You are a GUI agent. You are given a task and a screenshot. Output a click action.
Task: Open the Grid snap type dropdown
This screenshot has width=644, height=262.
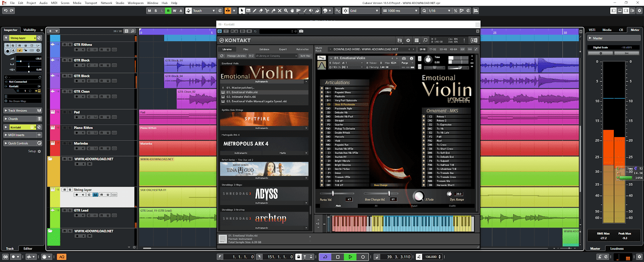click(364, 11)
